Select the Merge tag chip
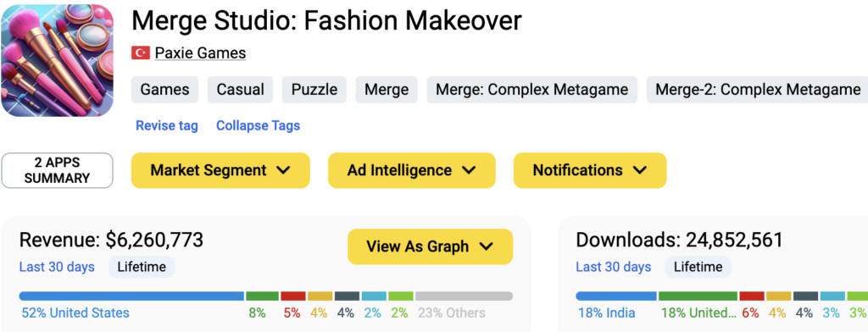Viewport: 868px width, 332px height. [x=387, y=90]
